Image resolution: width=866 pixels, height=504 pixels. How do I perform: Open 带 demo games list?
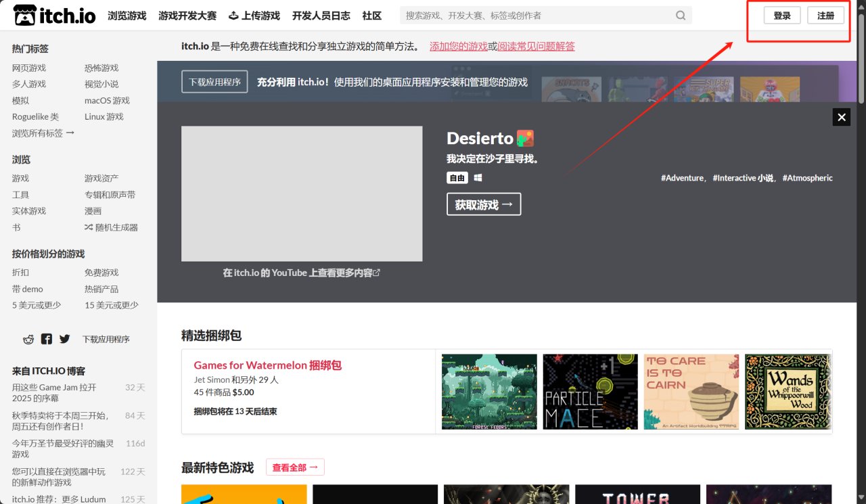pyautogui.click(x=28, y=289)
